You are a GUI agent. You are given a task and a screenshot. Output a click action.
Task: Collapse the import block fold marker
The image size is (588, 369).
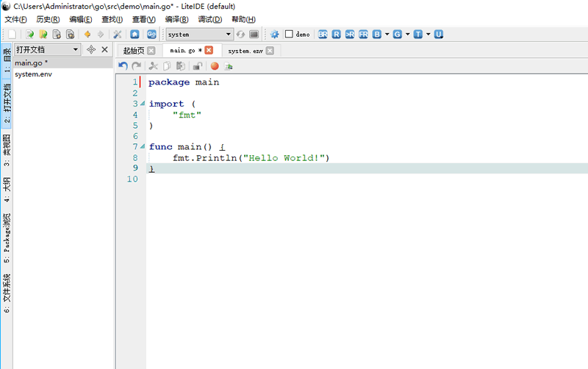coord(143,104)
